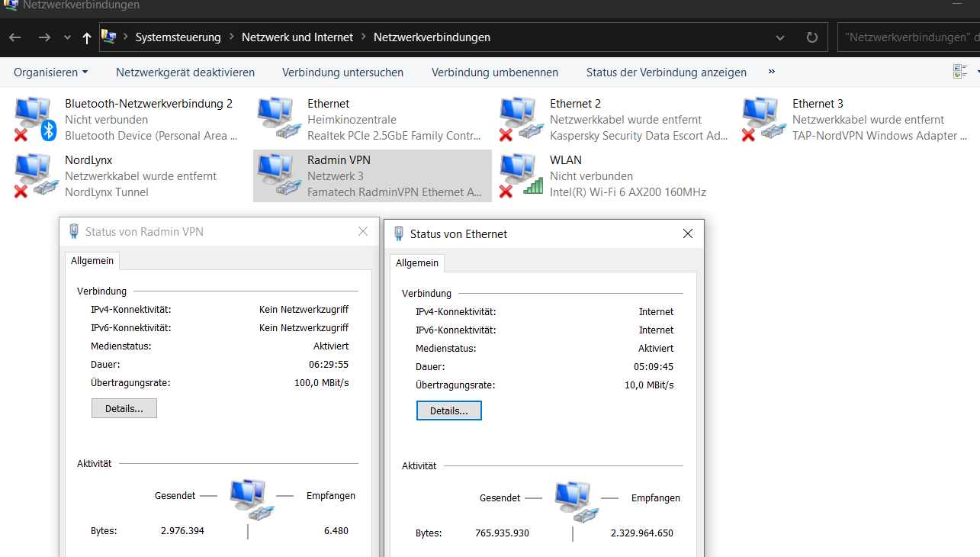
Task: Select the NordLynx adapter icon
Action: tap(37, 176)
